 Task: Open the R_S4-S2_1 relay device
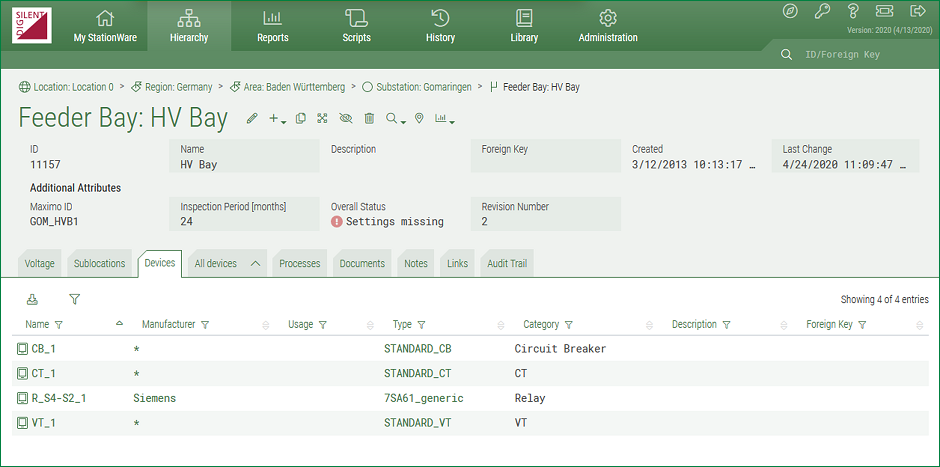point(58,398)
